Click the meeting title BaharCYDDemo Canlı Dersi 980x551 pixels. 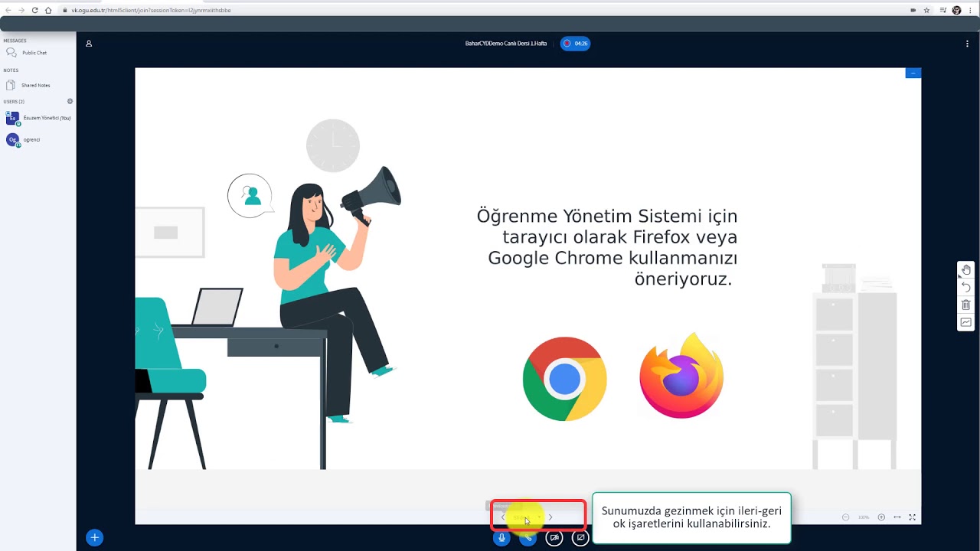coord(506,44)
